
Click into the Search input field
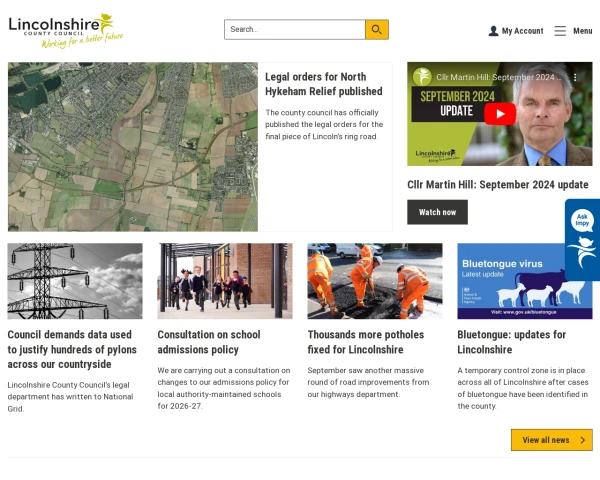[295, 29]
